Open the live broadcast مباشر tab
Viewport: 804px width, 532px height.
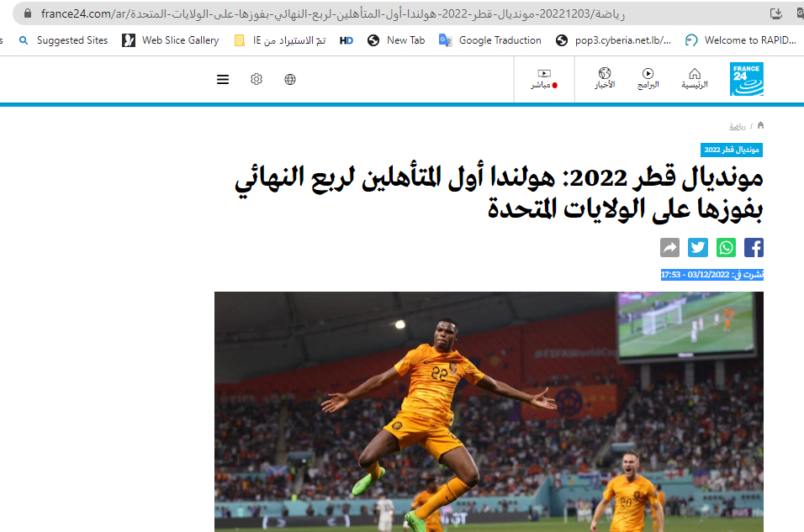(544, 79)
